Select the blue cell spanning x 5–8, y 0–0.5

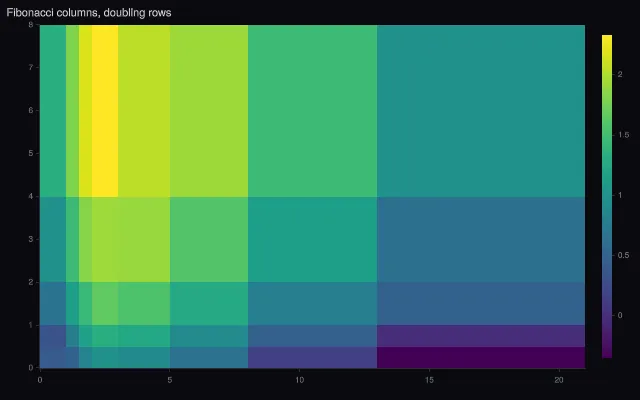point(209,358)
